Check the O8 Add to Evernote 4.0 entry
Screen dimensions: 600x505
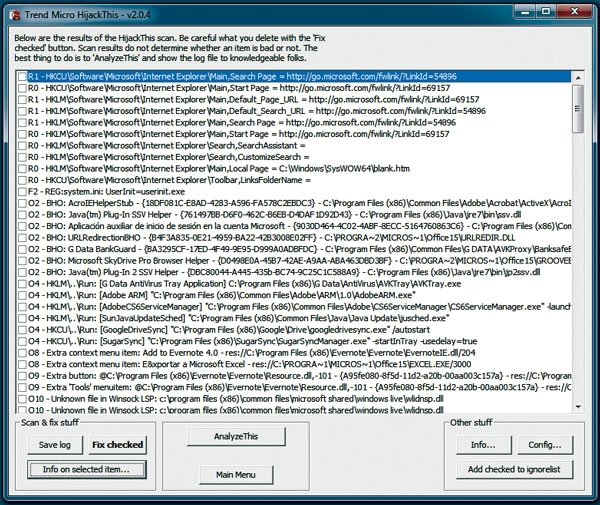(x=22, y=353)
